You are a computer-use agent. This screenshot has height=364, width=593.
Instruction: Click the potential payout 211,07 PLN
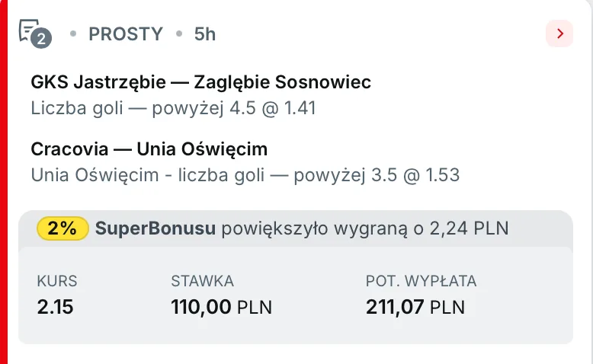click(415, 308)
